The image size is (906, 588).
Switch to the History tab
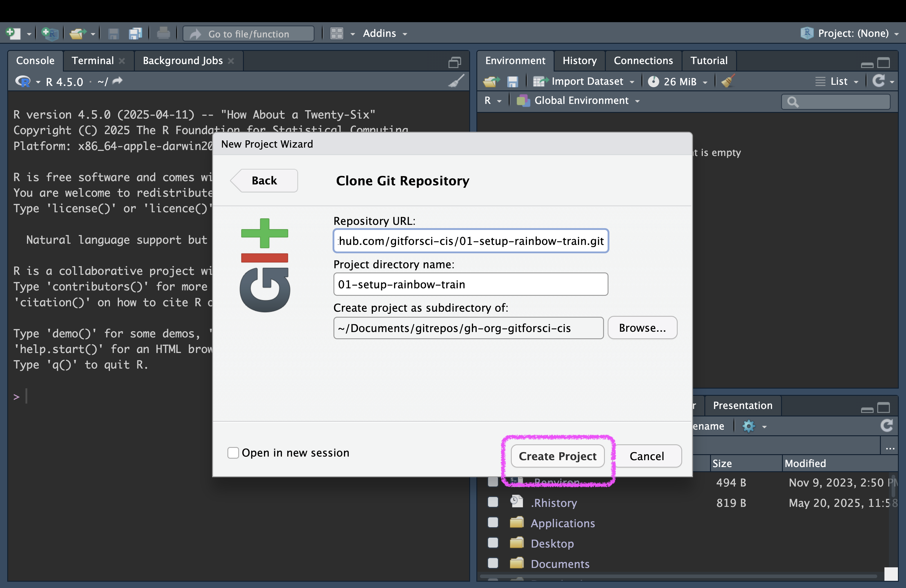579,60
